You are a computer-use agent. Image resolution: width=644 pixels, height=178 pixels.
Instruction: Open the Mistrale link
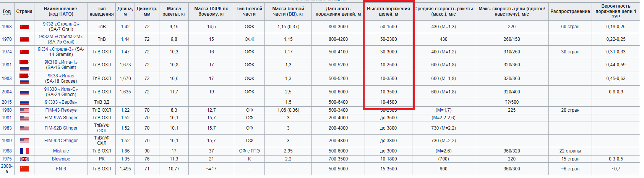61,151
